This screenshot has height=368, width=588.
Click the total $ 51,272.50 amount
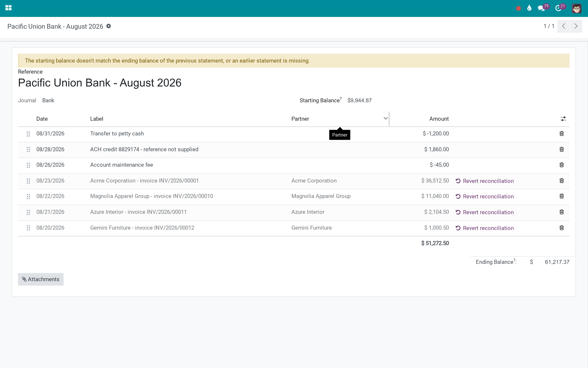435,243
